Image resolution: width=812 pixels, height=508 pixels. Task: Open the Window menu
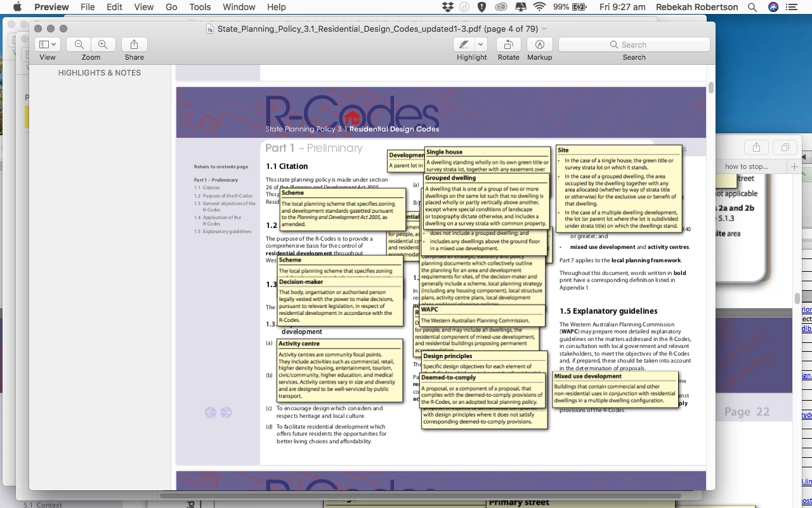(x=239, y=7)
